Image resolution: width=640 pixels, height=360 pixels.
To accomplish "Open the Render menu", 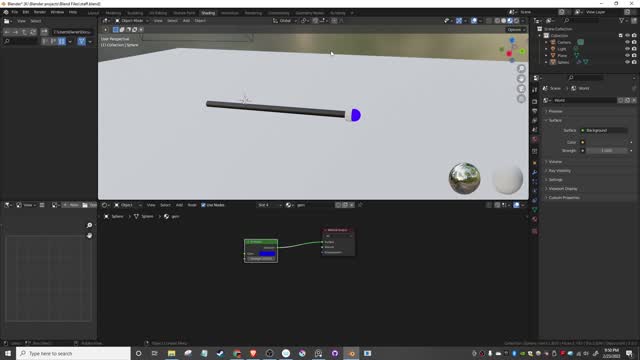I will point(40,12).
